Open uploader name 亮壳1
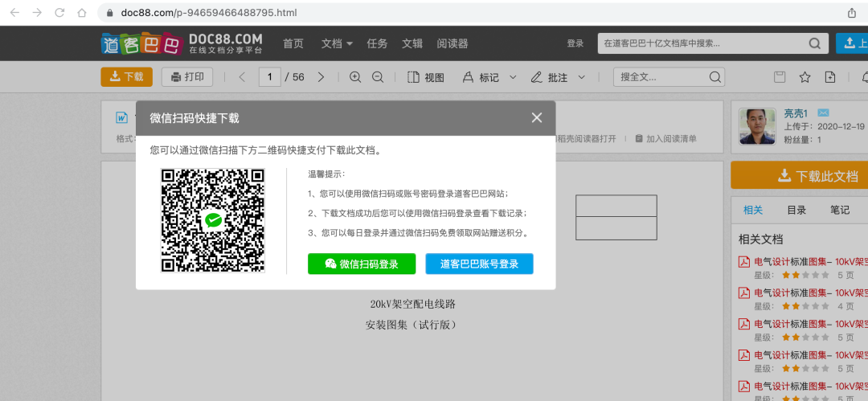 [x=796, y=113]
